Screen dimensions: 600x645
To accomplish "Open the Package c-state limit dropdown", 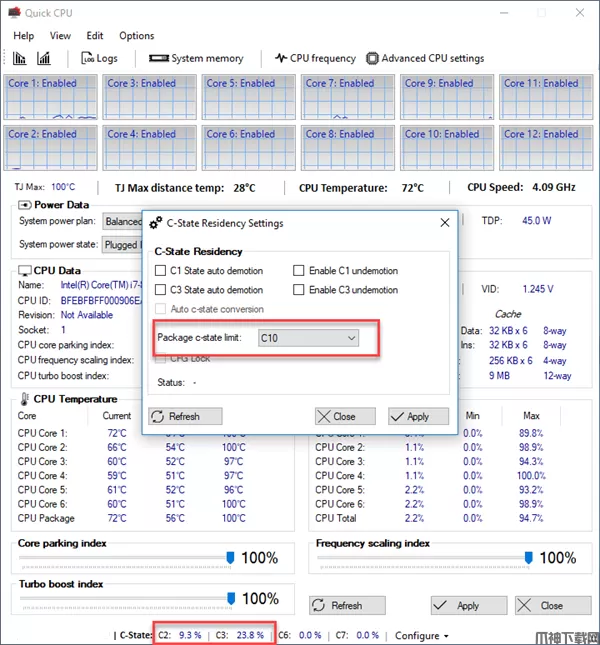I will tap(308, 339).
